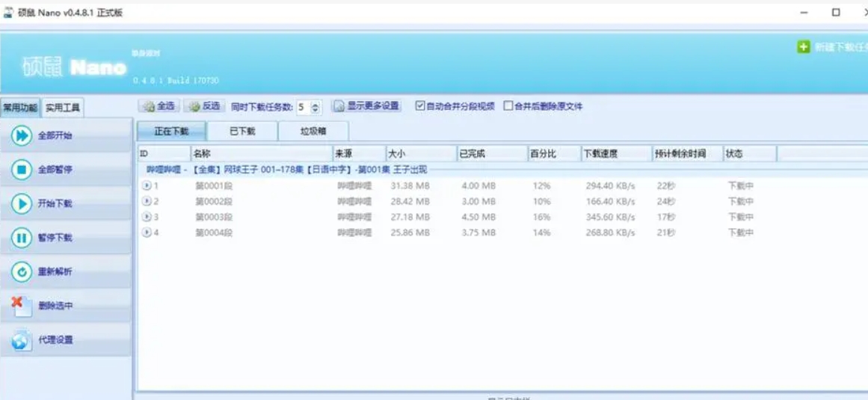Click 下载中 status in the 第0001段 row
Viewport: 868px width, 400px height.
click(741, 186)
